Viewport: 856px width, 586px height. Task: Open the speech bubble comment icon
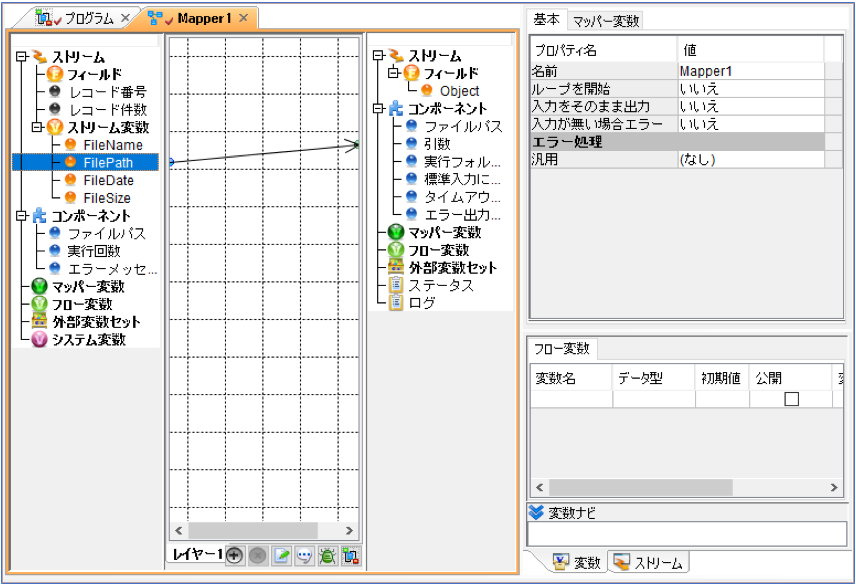pos(304,555)
